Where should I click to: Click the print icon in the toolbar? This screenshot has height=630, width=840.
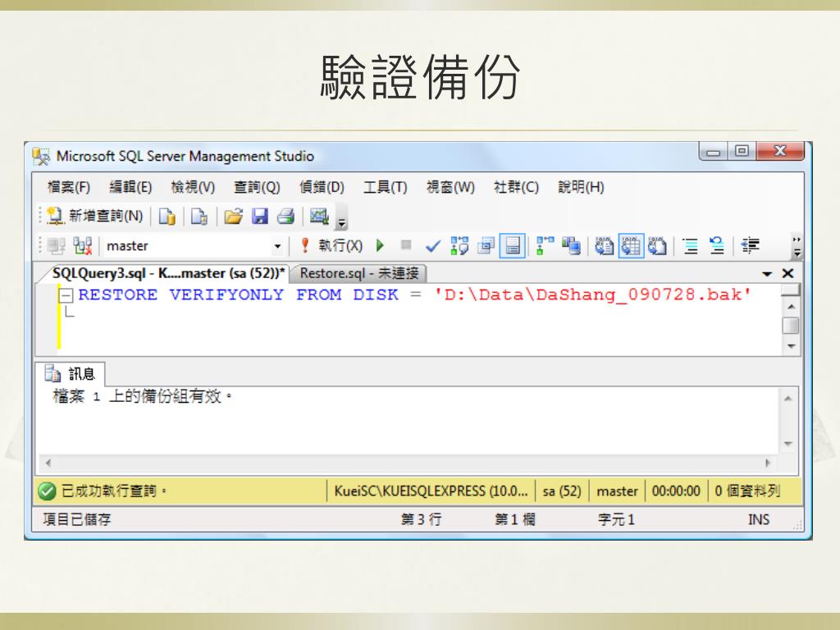point(286,217)
